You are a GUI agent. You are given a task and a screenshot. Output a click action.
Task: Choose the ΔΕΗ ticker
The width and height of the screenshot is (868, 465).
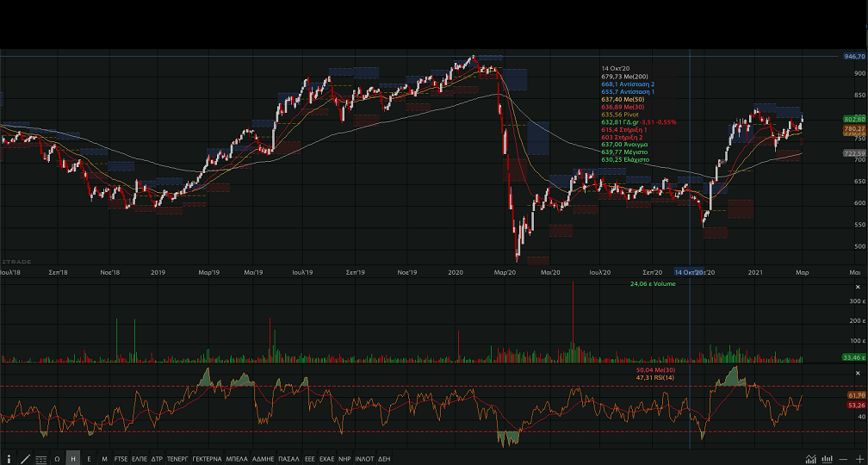[384, 459]
